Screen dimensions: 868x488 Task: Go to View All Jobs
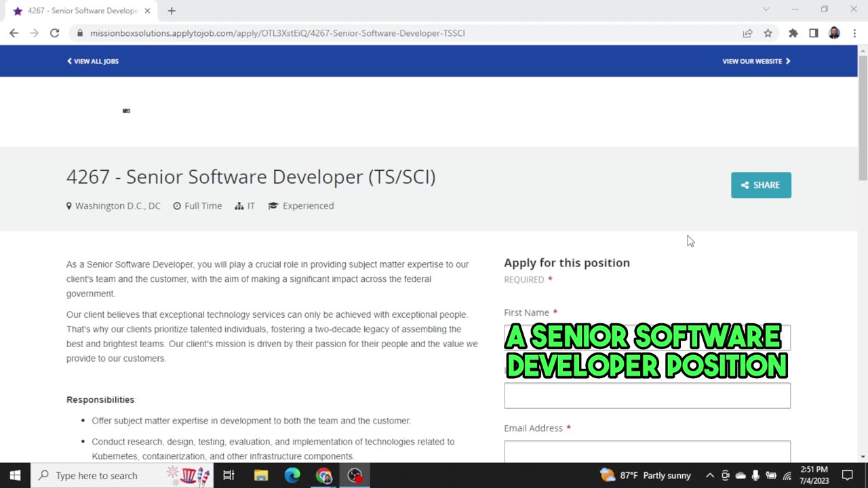93,61
